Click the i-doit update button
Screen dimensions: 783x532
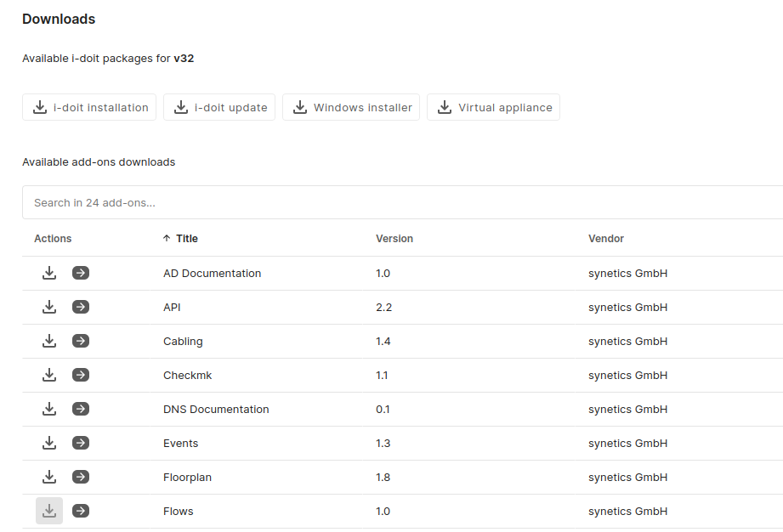tap(219, 108)
